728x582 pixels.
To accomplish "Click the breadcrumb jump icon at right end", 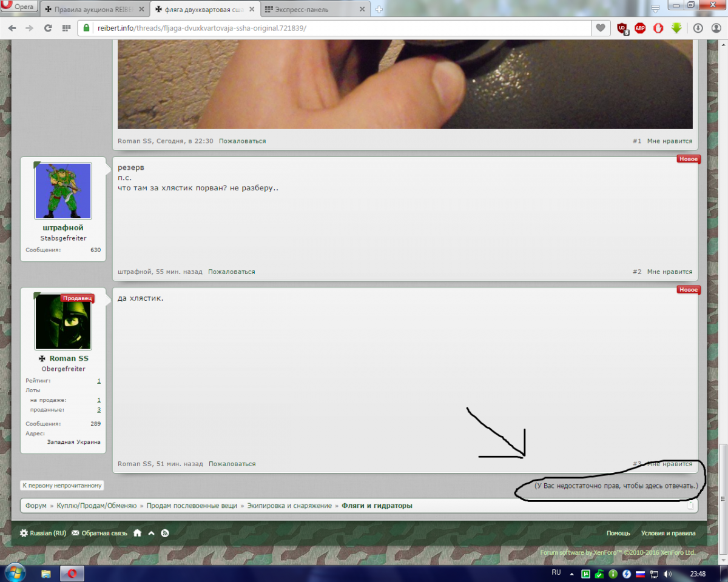I will click(690, 506).
